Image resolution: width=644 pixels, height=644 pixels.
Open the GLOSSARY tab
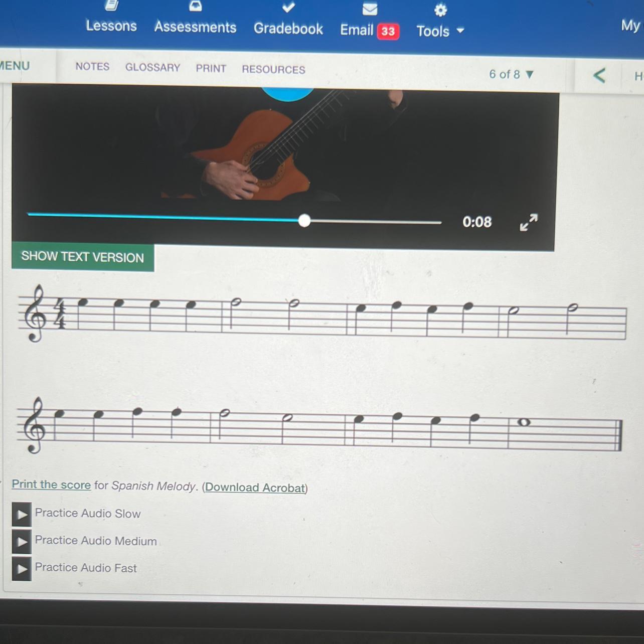coord(152,67)
